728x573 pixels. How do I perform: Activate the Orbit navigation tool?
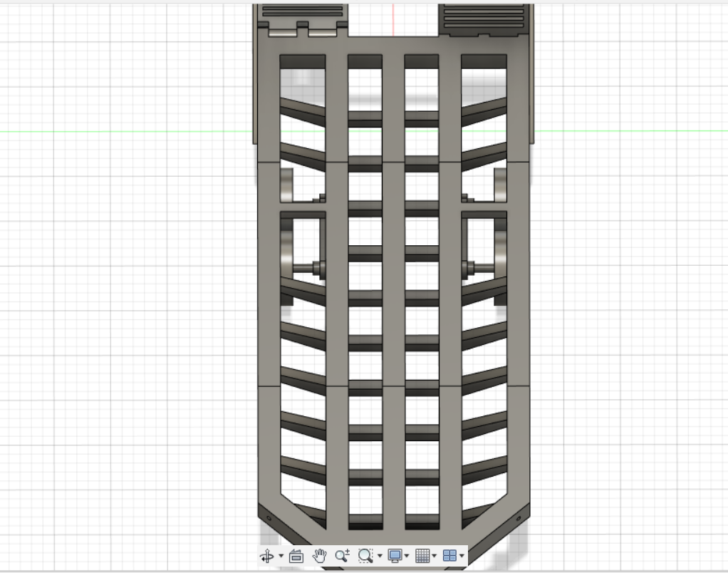pyautogui.click(x=267, y=555)
